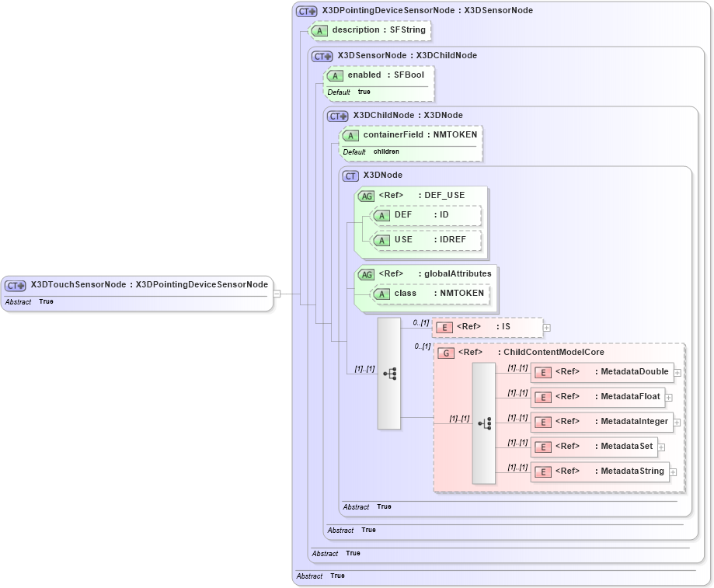Click the E icon of MetadataString
The height and width of the screenshot is (588, 714).
(543, 472)
